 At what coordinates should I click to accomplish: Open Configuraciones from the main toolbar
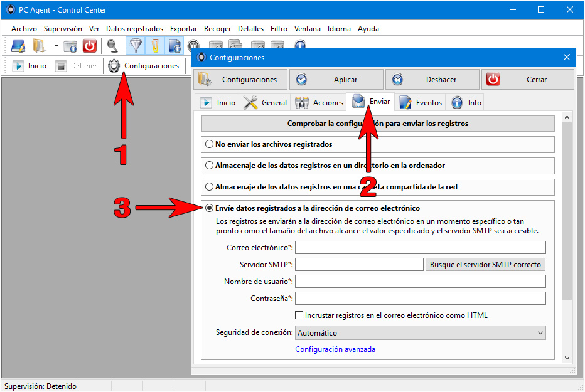pyautogui.click(x=143, y=66)
